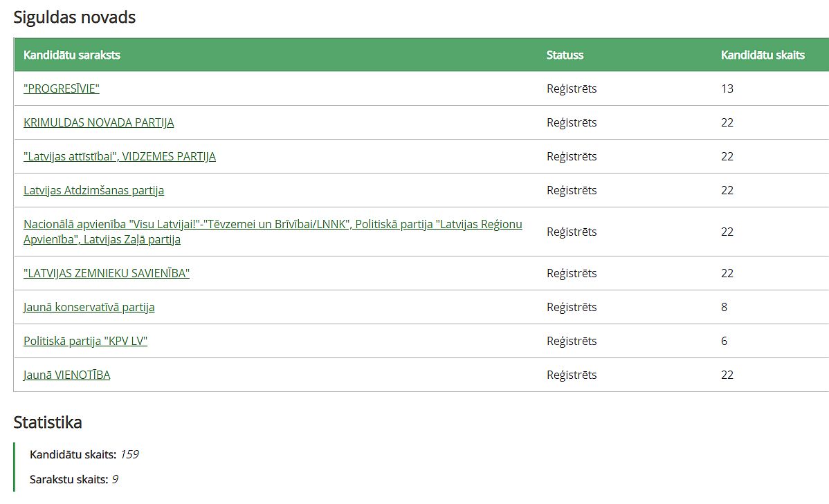Click the Statuss column header
The width and height of the screenshot is (829, 504).
565,55
